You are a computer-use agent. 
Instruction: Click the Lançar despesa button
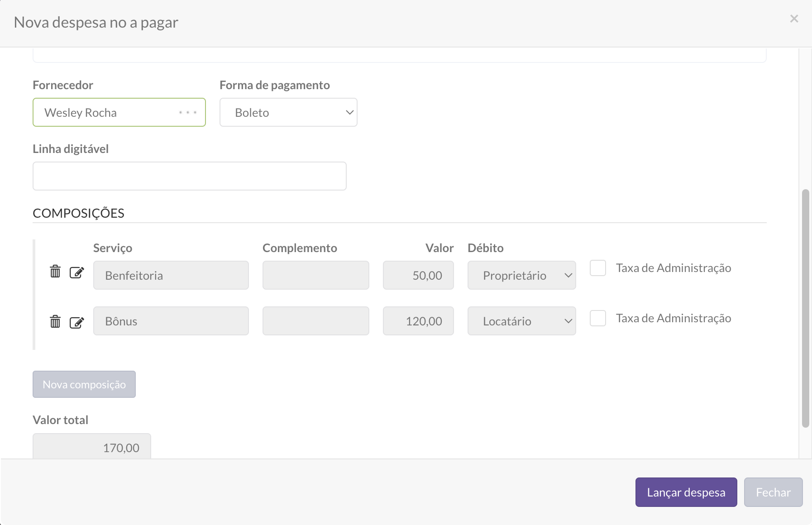point(686,492)
